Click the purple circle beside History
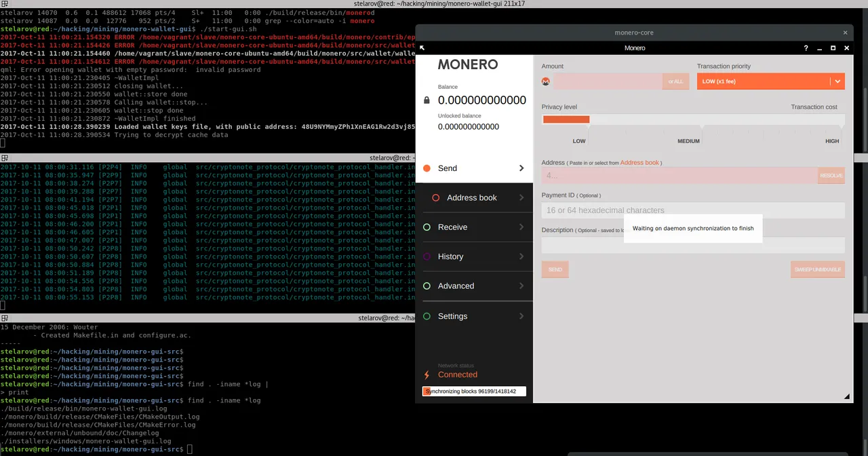This screenshot has width=868, height=456. tap(427, 256)
